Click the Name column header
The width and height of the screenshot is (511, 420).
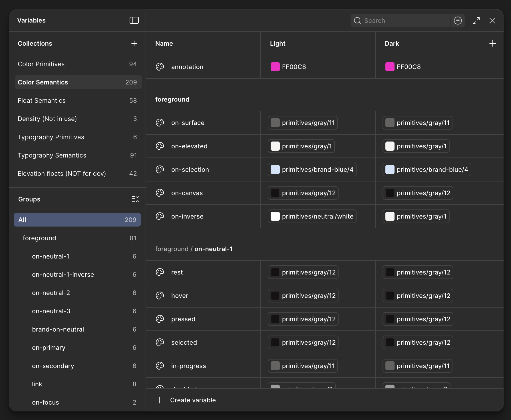click(164, 43)
